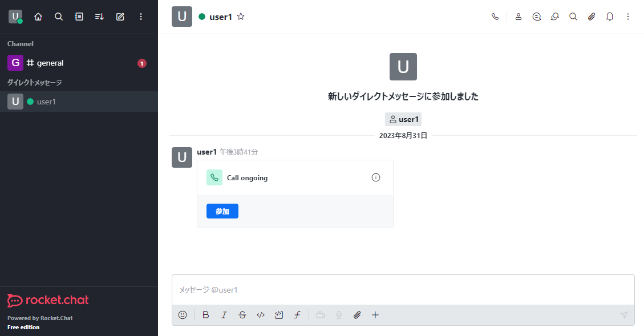Open the discussions icon in header
Viewport: 644px width, 336px height.
point(555,17)
